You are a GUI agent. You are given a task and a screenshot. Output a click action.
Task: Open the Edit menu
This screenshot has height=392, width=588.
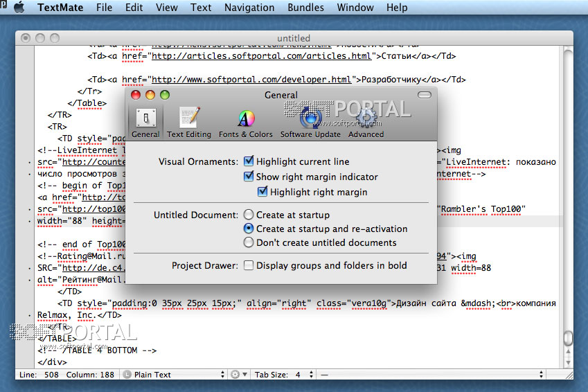(134, 8)
